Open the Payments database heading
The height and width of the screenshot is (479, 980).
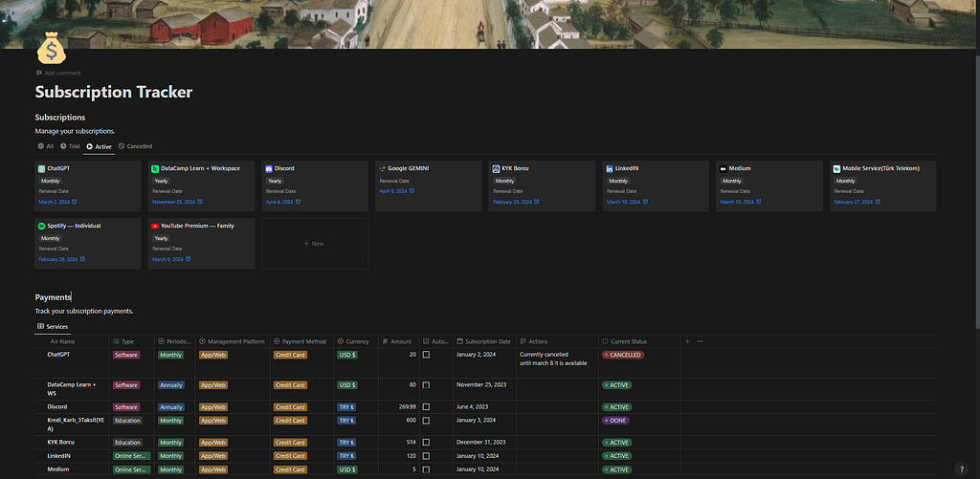[53, 297]
